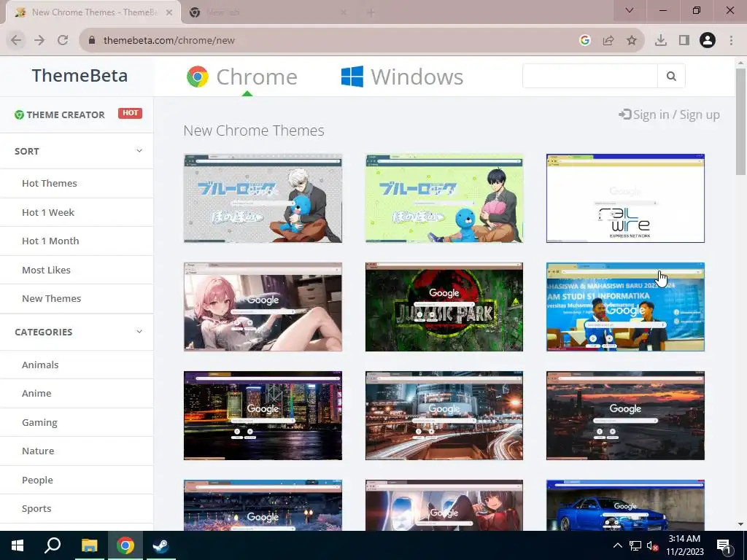Bookmark this page with the star icon
747x560 pixels.
tap(632, 40)
